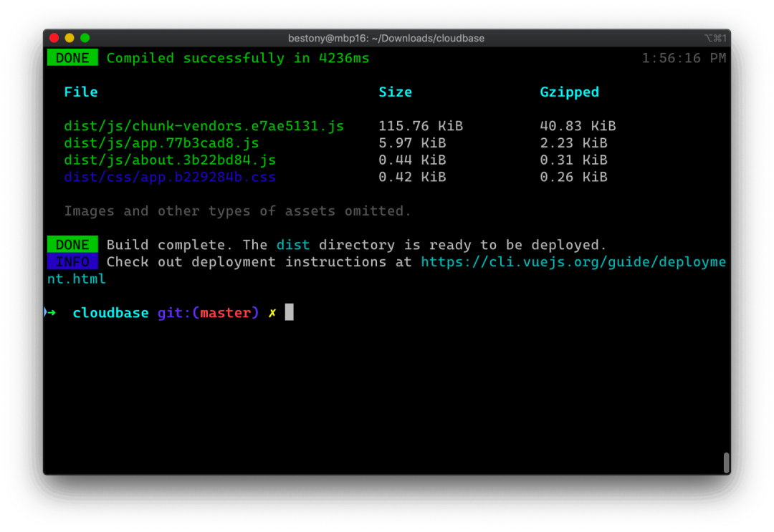Click file dist/js/chunk-vendors.e7ae5131.js
The width and height of the screenshot is (774, 532).
click(204, 126)
